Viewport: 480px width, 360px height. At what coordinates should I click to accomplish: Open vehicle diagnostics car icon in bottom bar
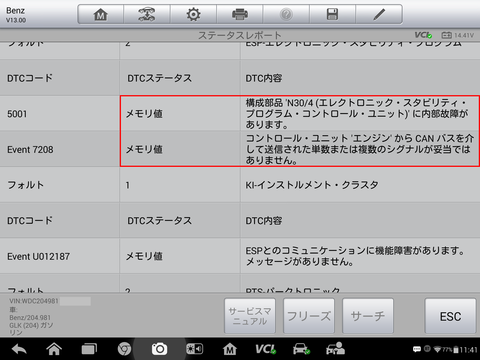(301, 349)
